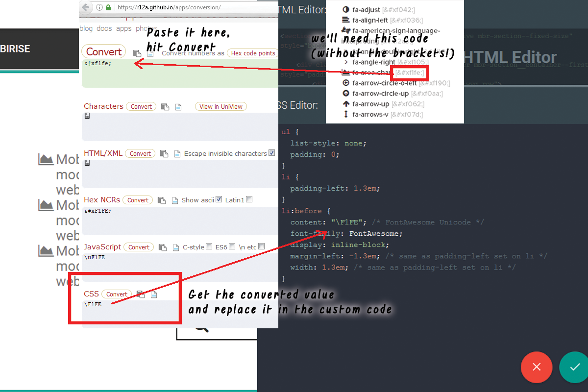588x392 pixels.
Task: Click the site info icon beside padlock
Action: [x=99, y=7]
